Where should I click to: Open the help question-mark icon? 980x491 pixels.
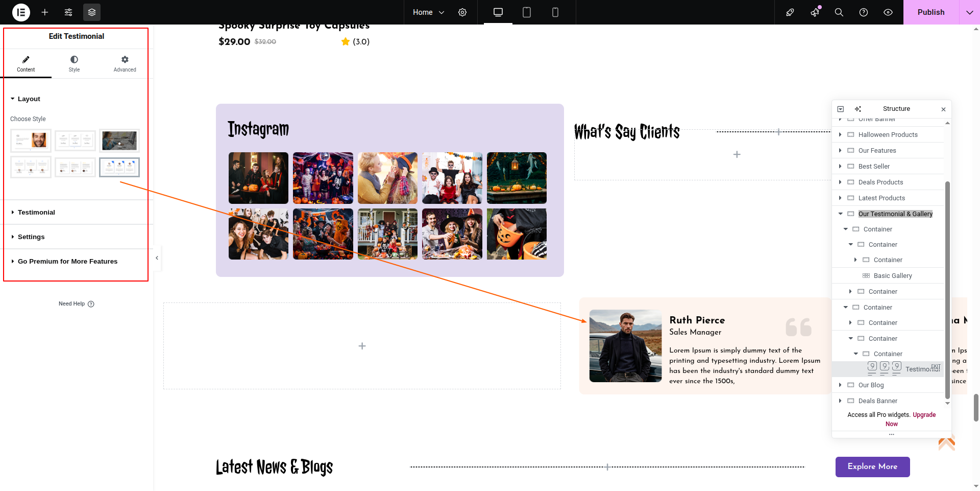(864, 12)
